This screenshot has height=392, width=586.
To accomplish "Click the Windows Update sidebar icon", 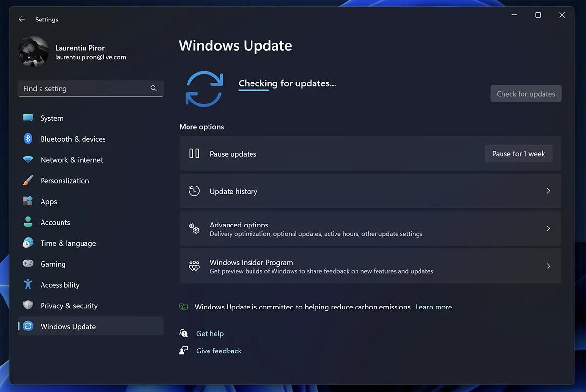I will tap(28, 326).
